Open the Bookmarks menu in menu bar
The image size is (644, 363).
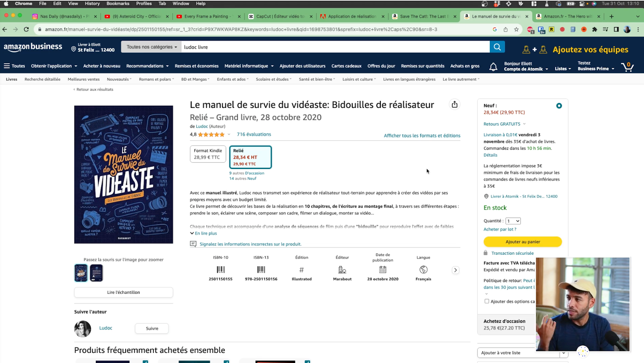[x=118, y=4]
